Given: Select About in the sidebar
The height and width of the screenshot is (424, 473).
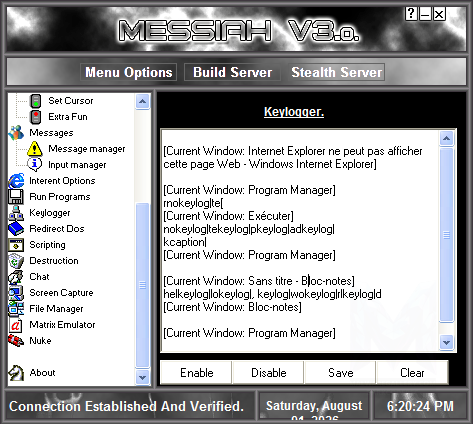Looking at the screenshot, I should [x=42, y=373].
